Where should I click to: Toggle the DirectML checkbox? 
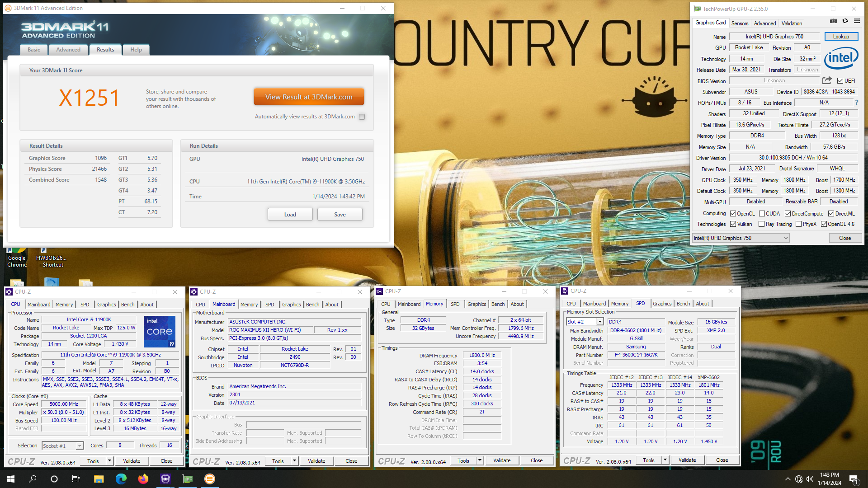tap(831, 214)
